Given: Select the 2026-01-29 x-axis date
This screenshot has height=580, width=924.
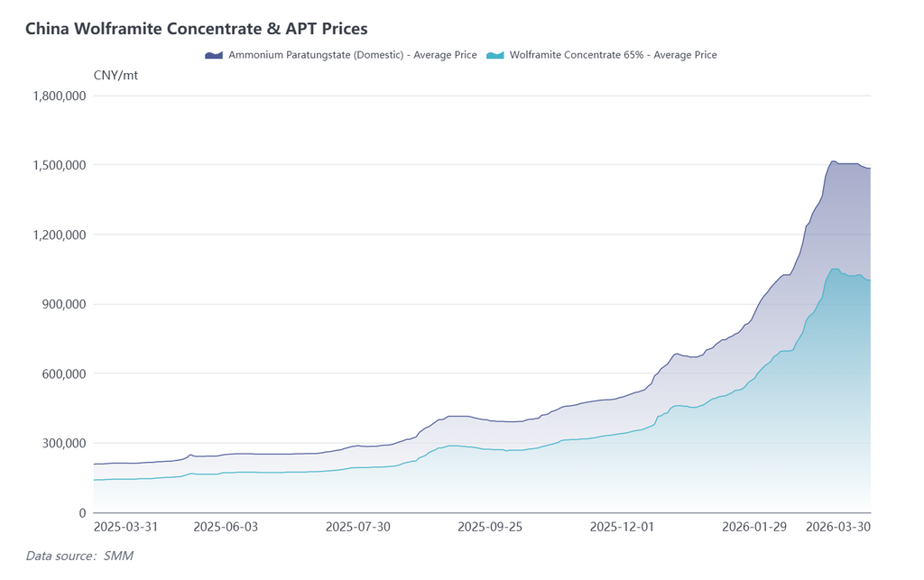Looking at the screenshot, I should point(754,527).
